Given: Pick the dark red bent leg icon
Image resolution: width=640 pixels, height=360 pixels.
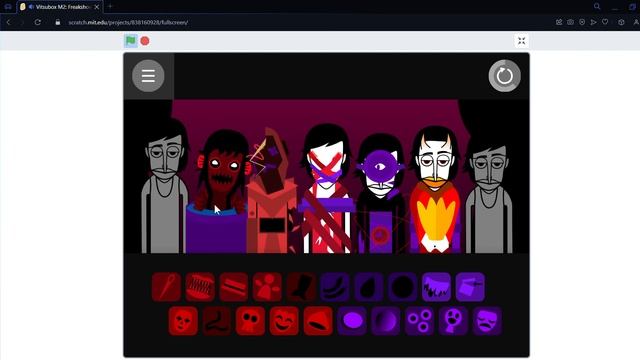Looking at the screenshot, I should tap(217, 321).
